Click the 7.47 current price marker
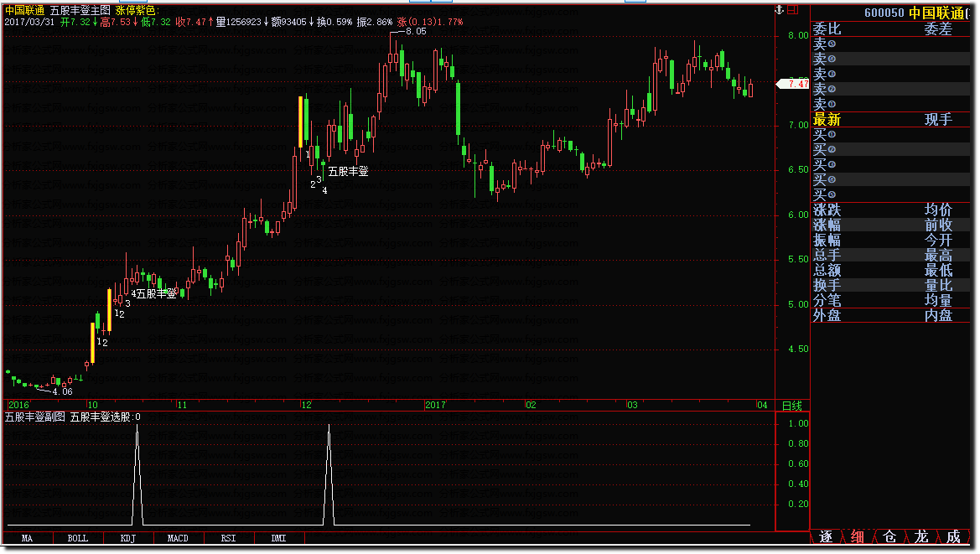This screenshot has width=980, height=554. [792, 84]
